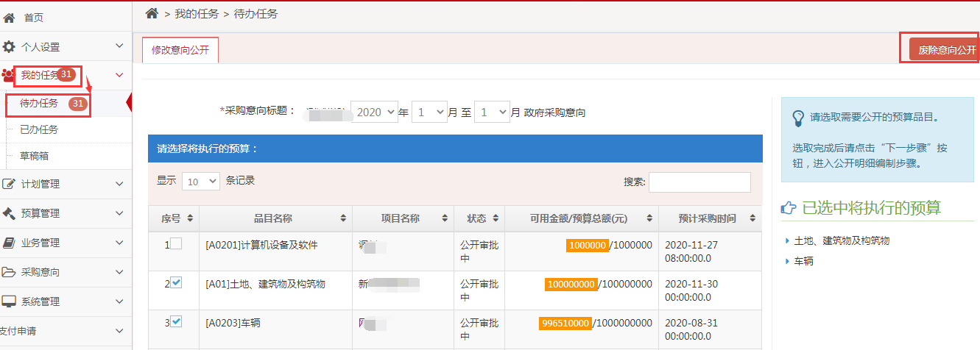Click the home icon in breadcrumb
Screen dimensions: 980x350
pyautogui.click(x=152, y=13)
